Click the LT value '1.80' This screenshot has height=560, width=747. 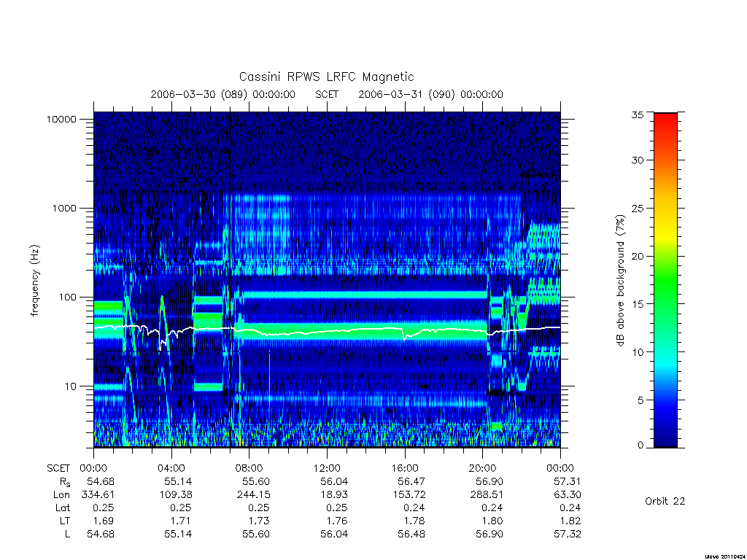[492, 521]
